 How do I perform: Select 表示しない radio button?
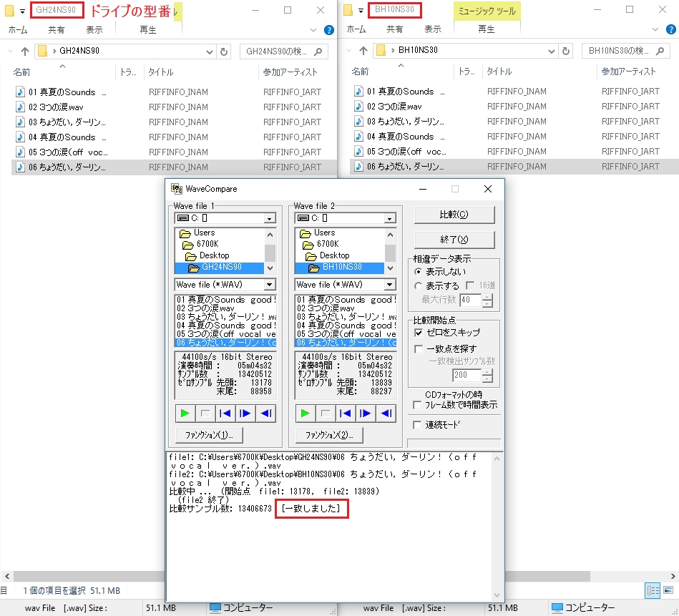pos(418,271)
